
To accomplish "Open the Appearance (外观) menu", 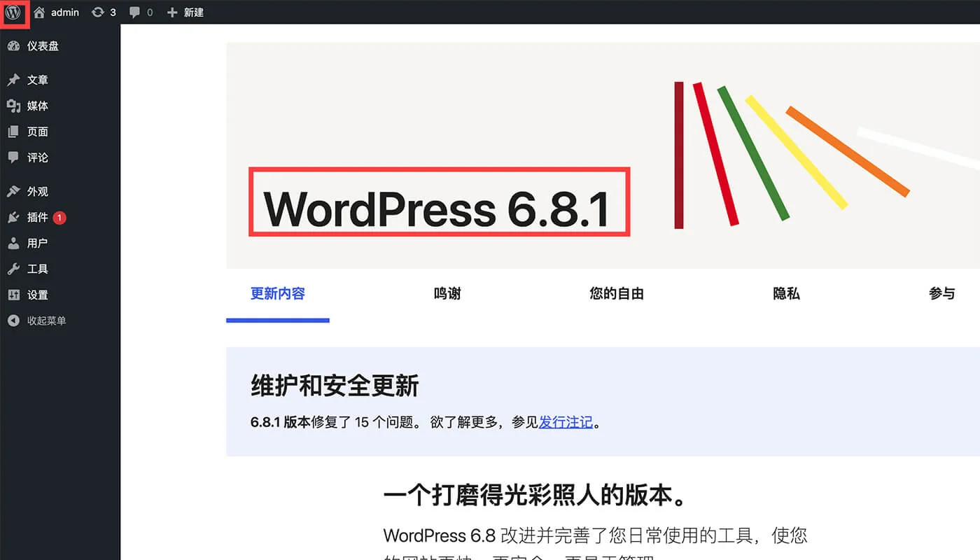I will click(36, 190).
